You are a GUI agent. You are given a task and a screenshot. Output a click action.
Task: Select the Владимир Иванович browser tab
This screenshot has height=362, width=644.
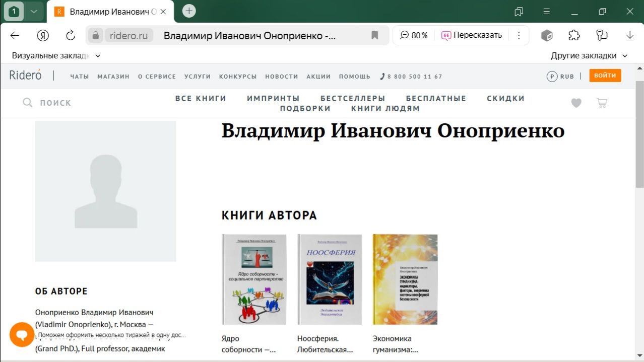click(111, 11)
